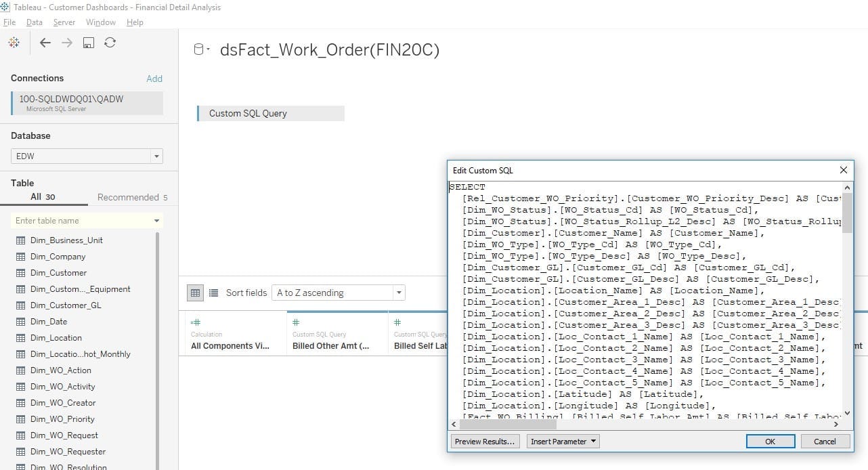Click the [Dim_Customer].[Customer_Name] SQL line
The image size is (868, 470).
[x=613, y=233]
